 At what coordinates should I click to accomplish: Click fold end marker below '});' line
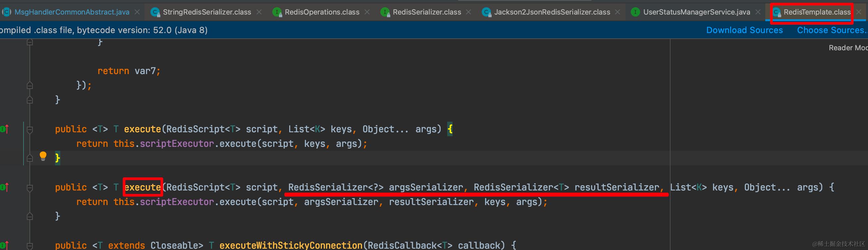click(x=30, y=100)
